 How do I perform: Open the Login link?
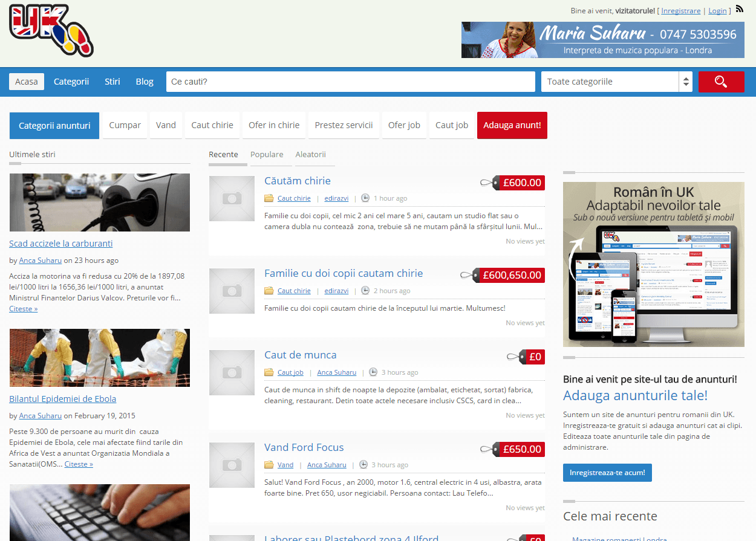tap(717, 11)
